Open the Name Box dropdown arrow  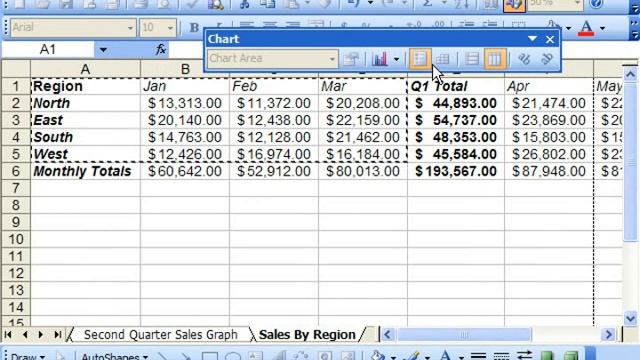103,50
